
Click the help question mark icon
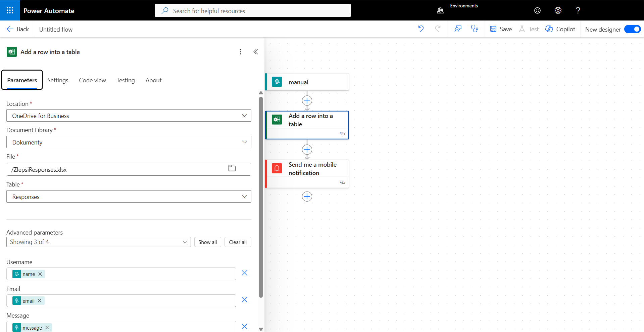point(578,10)
